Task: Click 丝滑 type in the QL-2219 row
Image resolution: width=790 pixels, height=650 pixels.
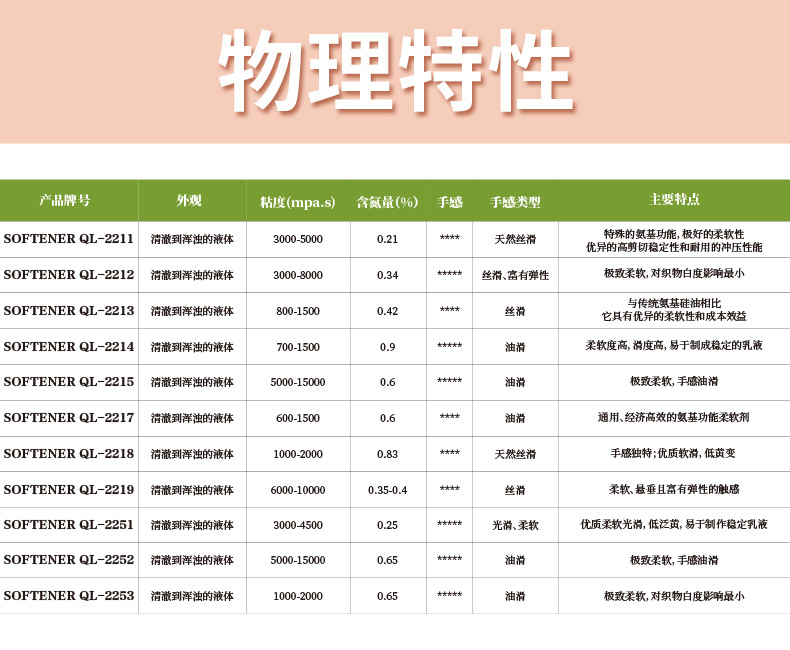Action: click(x=515, y=490)
